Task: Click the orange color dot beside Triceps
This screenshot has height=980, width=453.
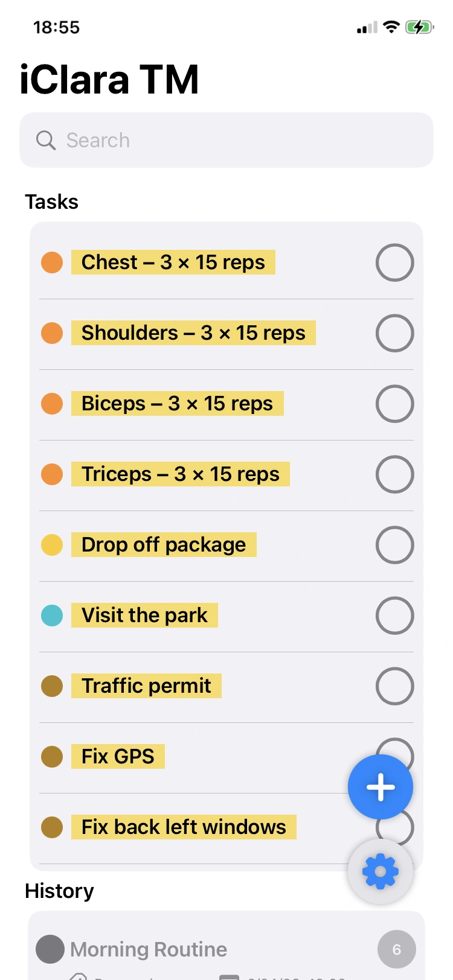Action: [52, 474]
